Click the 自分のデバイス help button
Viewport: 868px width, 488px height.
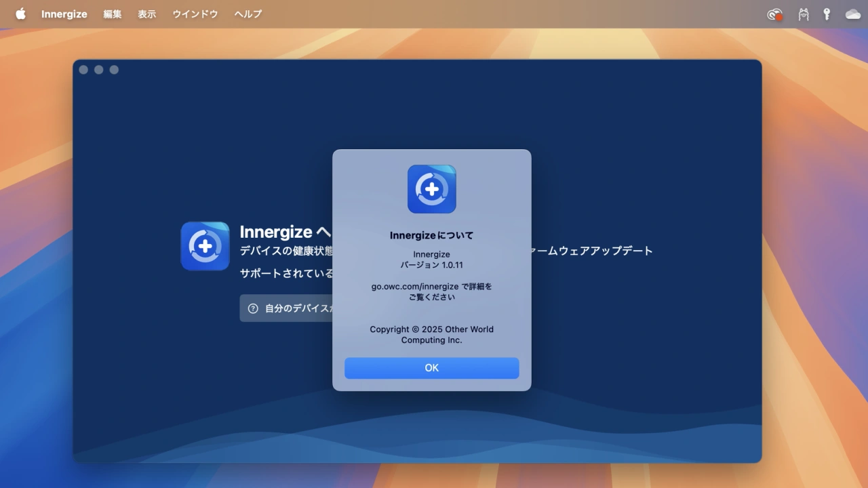pyautogui.click(x=288, y=308)
